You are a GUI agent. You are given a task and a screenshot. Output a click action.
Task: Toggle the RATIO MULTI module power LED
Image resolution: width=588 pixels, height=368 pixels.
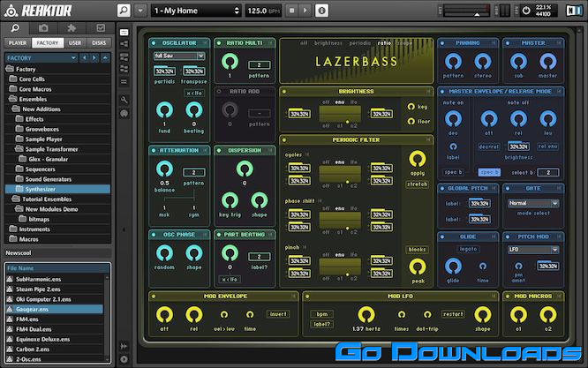[x=219, y=43]
